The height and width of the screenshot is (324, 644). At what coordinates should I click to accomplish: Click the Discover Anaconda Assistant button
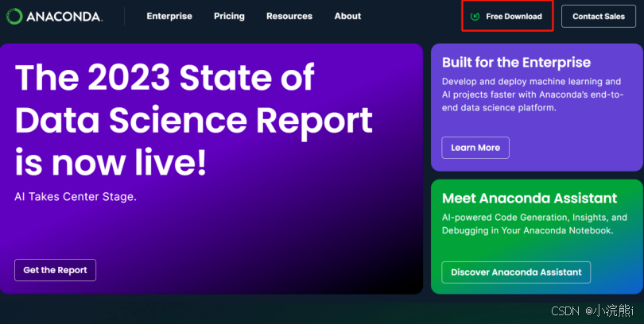[x=516, y=272]
